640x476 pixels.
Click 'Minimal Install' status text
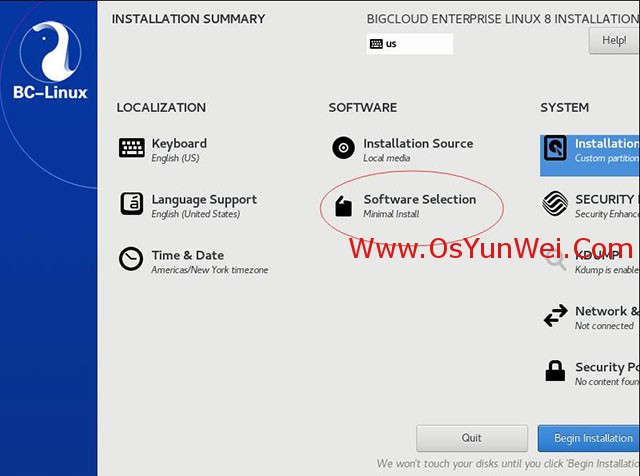click(391, 214)
